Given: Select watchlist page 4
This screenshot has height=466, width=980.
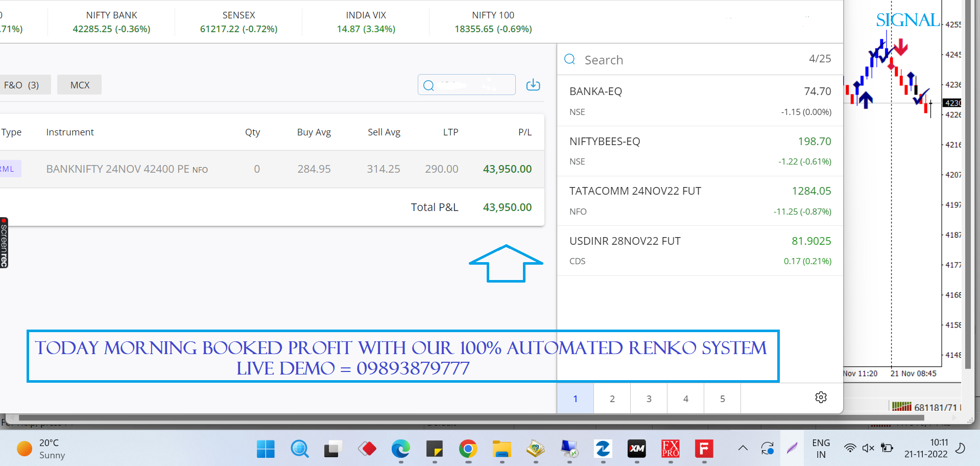Looking at the screenshot, I should tap(686, 399).
